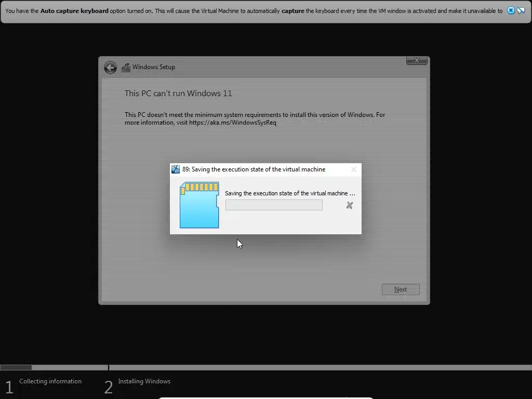The width and height of the screenshot is (532, 399).
Task: Cancel saving the execution state
Action: pos(350,205)
